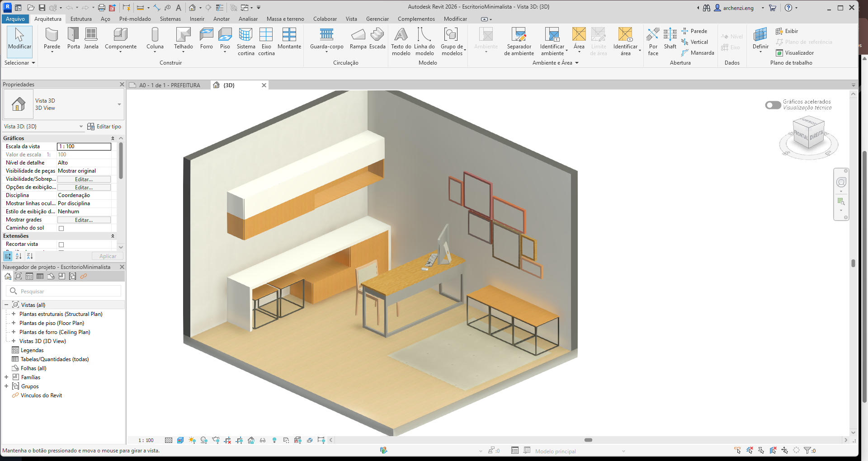Expand the Famílias tree node
The height and width of the screenshot is (461, 868).
[x=6, y=377]
